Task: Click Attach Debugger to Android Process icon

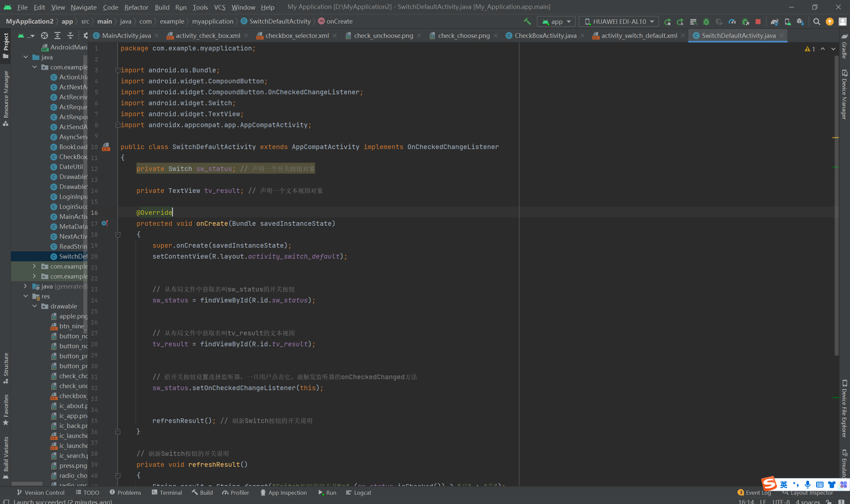Action: click(x=745, y=21)
